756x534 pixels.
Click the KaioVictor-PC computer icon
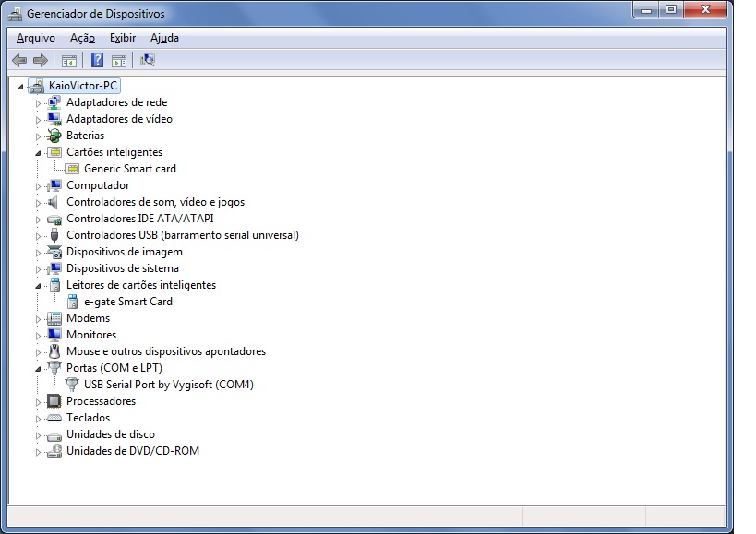[37, 86]
